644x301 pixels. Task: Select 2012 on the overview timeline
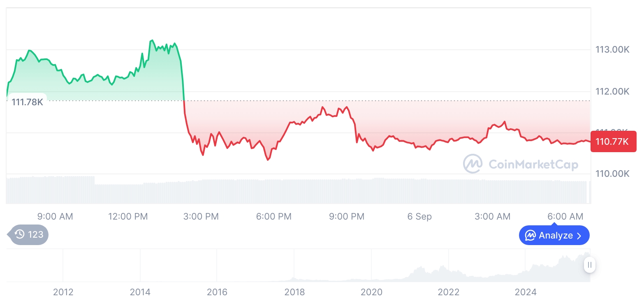(63, 292)
